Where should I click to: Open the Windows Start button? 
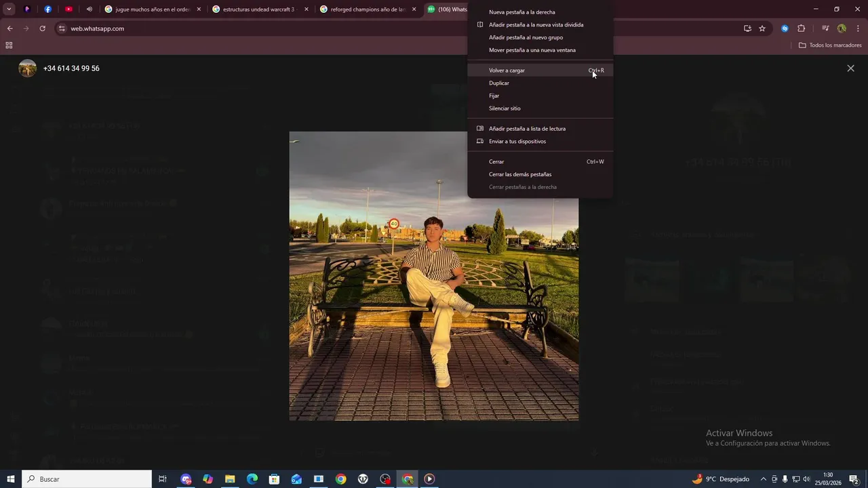coord(10,479)
